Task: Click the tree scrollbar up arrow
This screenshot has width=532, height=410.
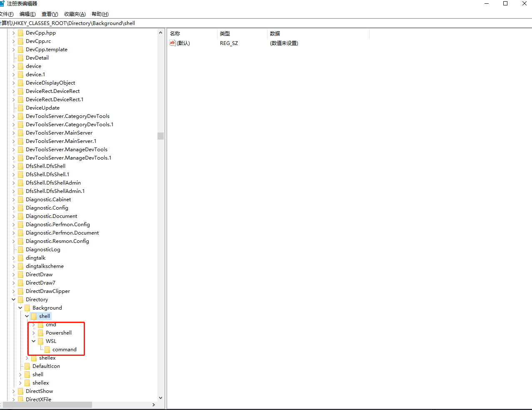Action: click(x=160, y=32)
